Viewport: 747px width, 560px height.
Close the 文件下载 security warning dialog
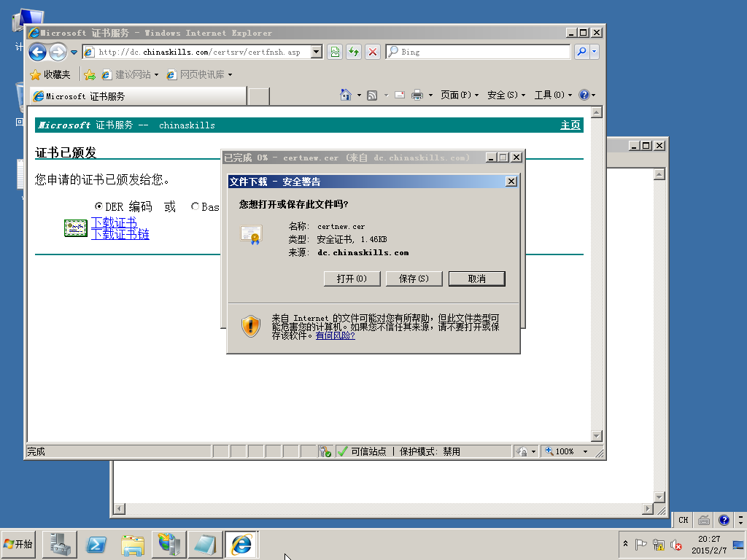pyautogui.click(x=511, y=182)
